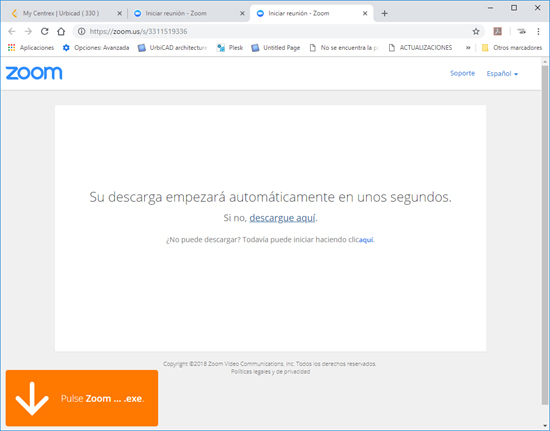Open Políticas legales y de privacidad link

pos(270,372)
